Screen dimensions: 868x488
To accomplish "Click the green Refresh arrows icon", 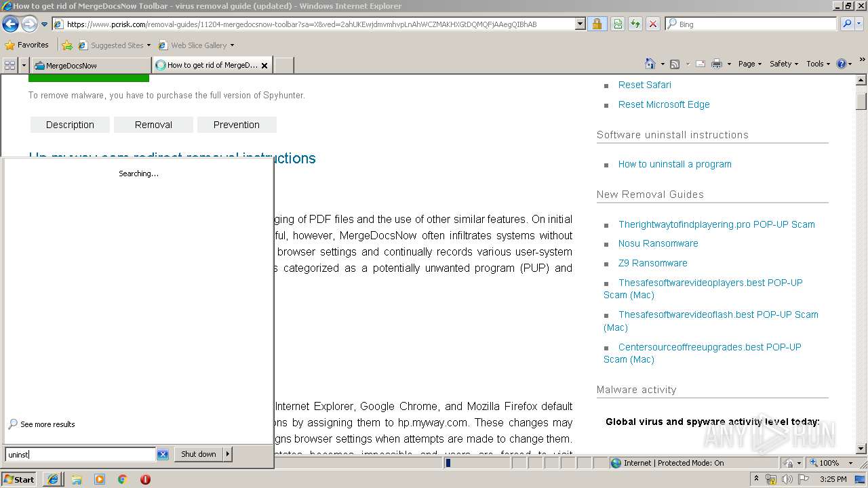I will (x=635, y=24).
